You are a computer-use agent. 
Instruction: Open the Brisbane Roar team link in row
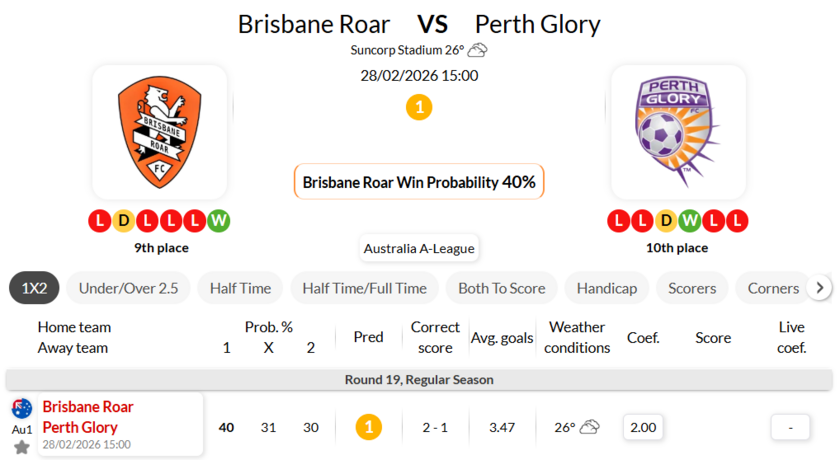[88, 407]
